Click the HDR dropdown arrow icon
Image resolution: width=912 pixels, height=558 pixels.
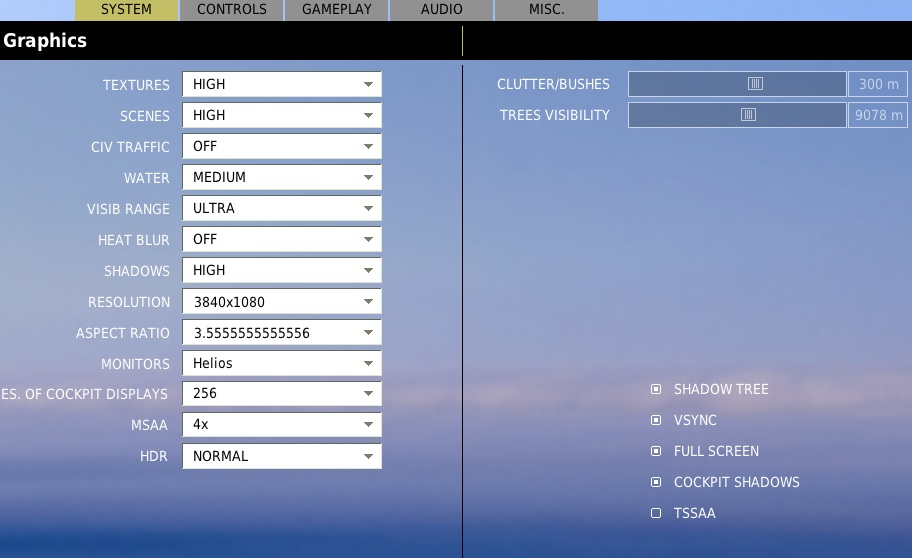pos(368,456)
